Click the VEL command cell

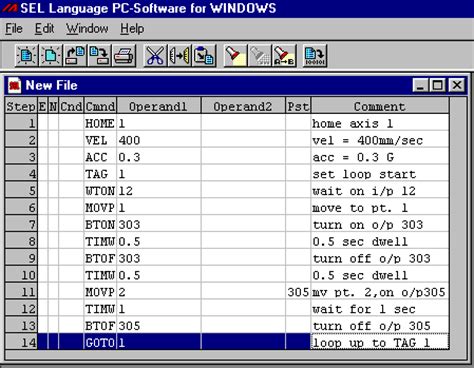tap(100, 140)
